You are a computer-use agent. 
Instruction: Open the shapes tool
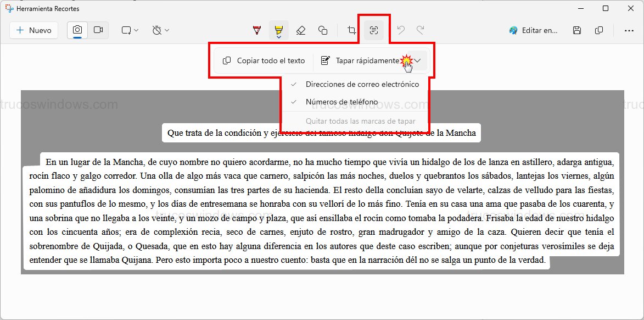[x=323, y=30]
